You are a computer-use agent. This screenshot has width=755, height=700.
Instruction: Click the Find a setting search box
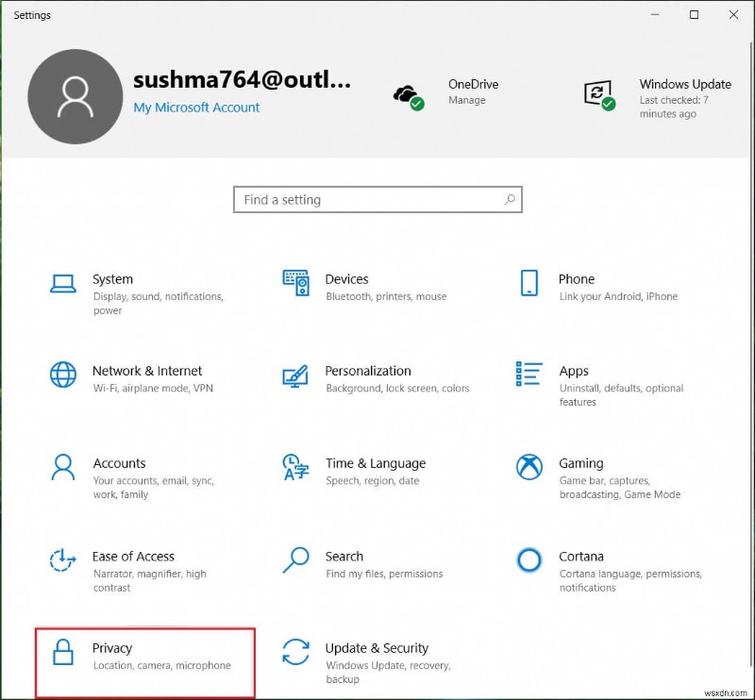coord(377,199)
